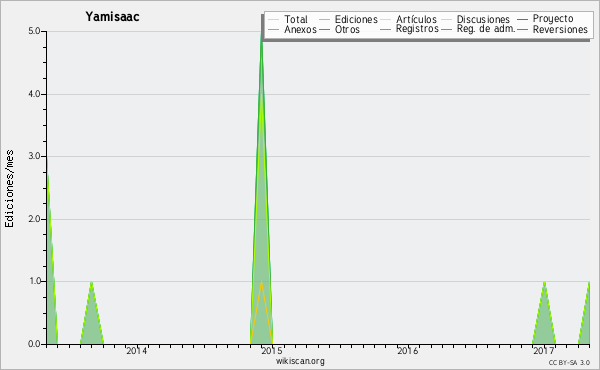Click the 2015 x-axis label
This screenshot has height=370, width=600.
point(272,350)
